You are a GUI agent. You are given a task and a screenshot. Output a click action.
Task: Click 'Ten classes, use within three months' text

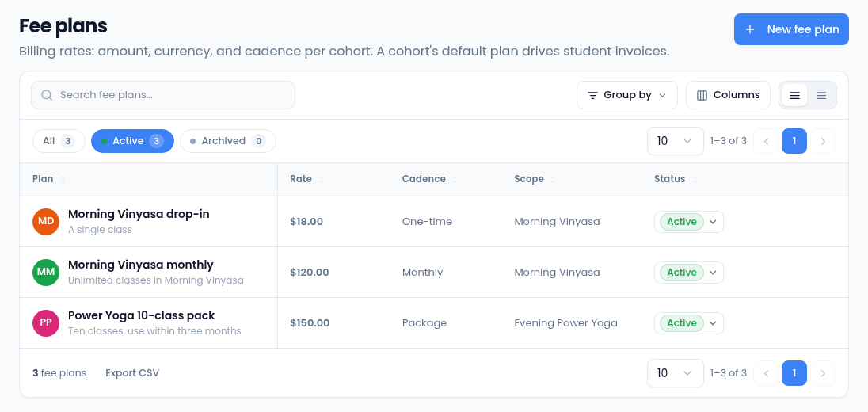[155, 332]
